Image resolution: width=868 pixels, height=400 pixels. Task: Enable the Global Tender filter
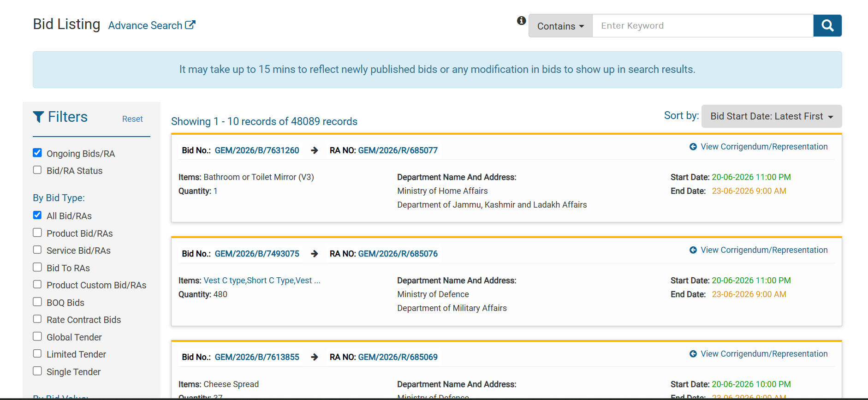pos(37,336)
